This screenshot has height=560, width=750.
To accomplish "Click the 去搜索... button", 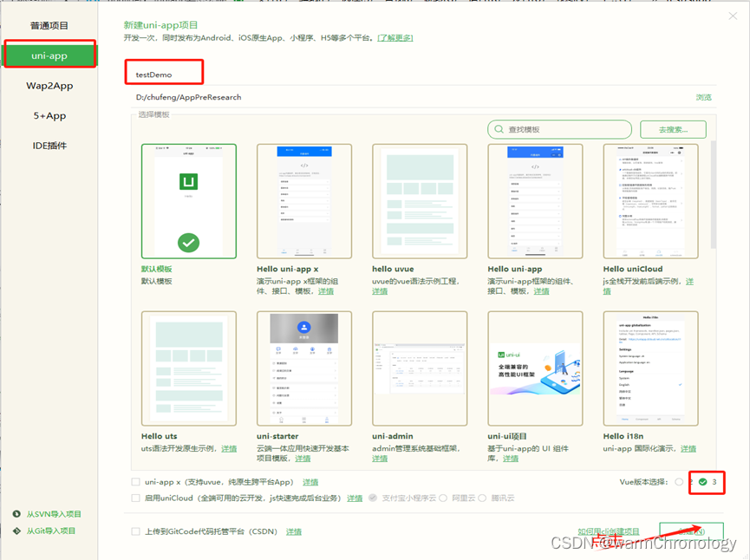I will click(x=673, y=129).
